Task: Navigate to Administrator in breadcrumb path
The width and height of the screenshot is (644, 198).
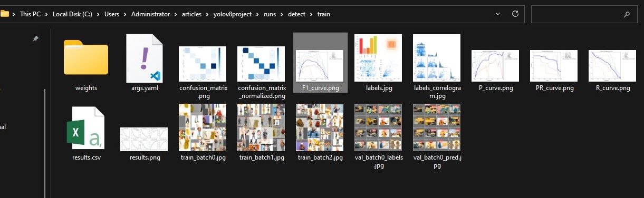Action: (150, 14)
